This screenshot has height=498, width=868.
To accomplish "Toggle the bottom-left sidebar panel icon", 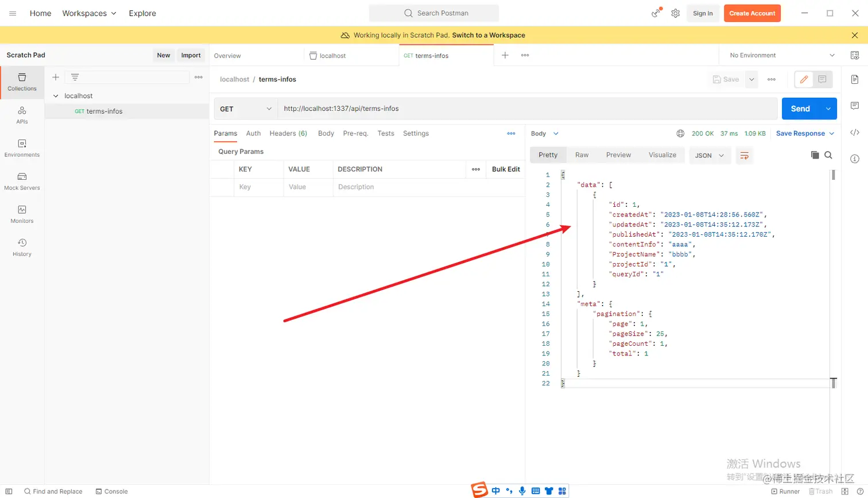I will pos(9,491).
